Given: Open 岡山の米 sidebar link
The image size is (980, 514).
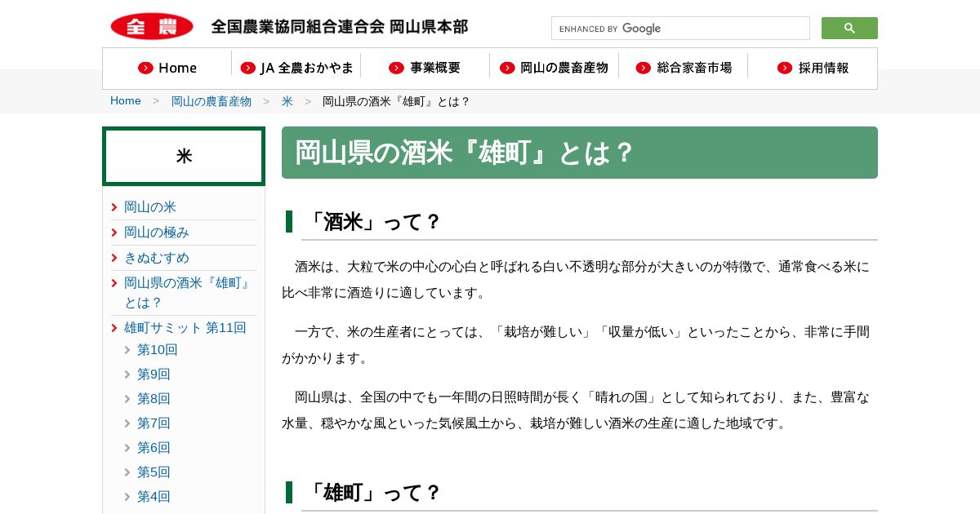Looking at the screenshot, I should click(x=150, y=207).
